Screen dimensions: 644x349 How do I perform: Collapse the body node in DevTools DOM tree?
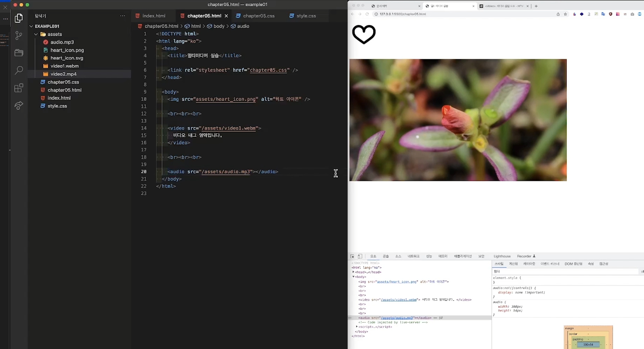tap(353, 277)
